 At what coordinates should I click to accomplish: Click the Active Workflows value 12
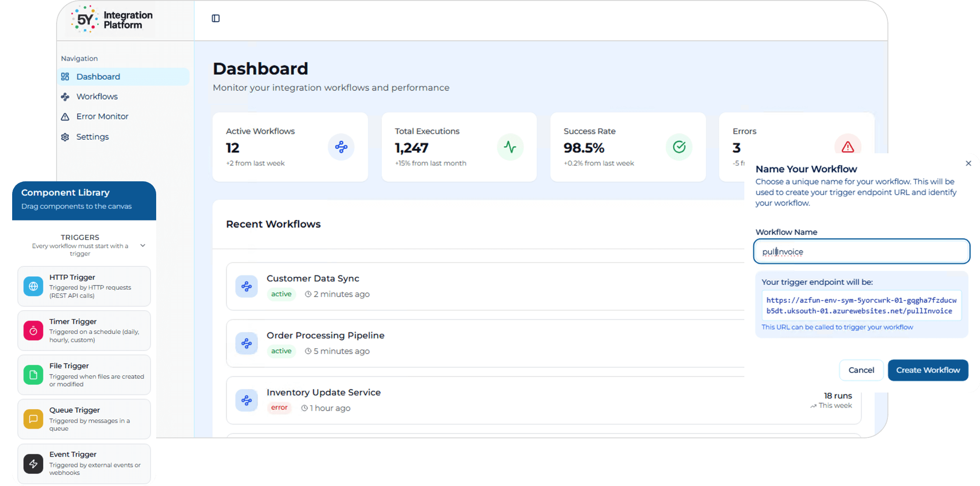pyautogui.click(x=233, y=148)
